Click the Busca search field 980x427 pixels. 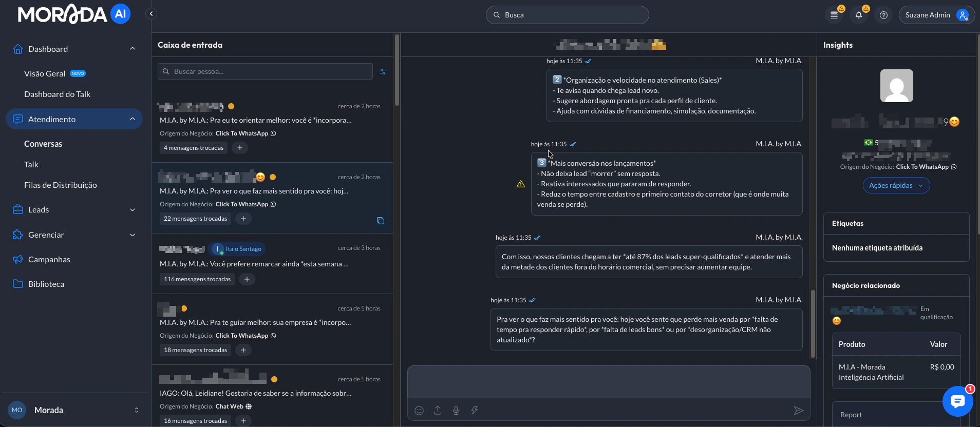pyautogui.click(x=567, y=15)
